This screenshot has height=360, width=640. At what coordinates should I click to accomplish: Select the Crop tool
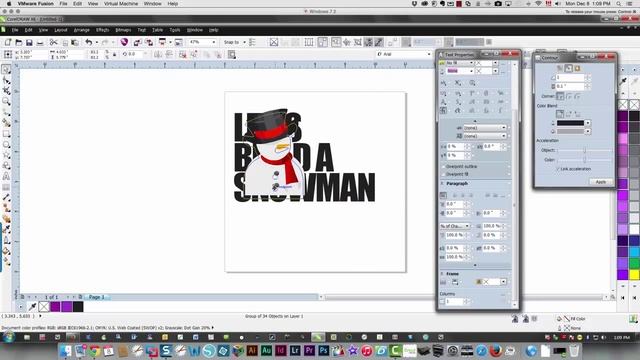tap(6, 91)
